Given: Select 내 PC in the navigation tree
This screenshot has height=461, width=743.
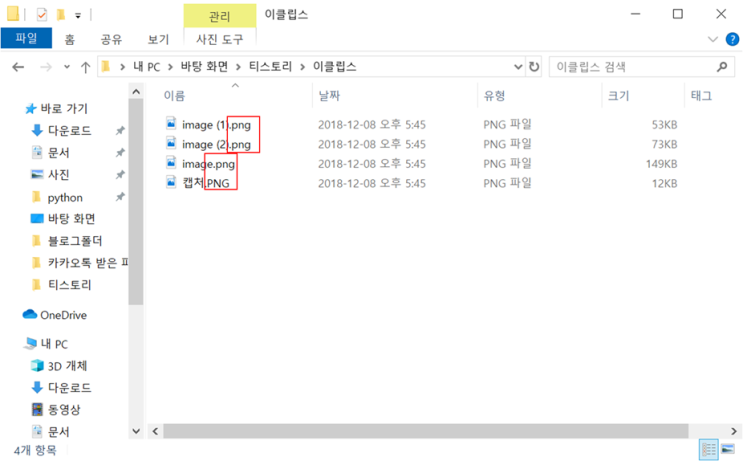Looking at the screenshot, I should pos(54,344).
